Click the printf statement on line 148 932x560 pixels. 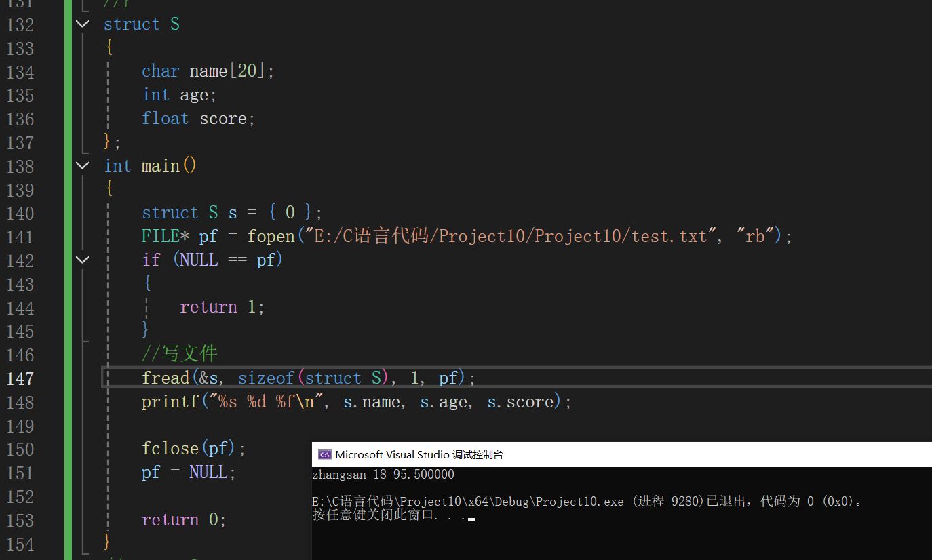357,402
